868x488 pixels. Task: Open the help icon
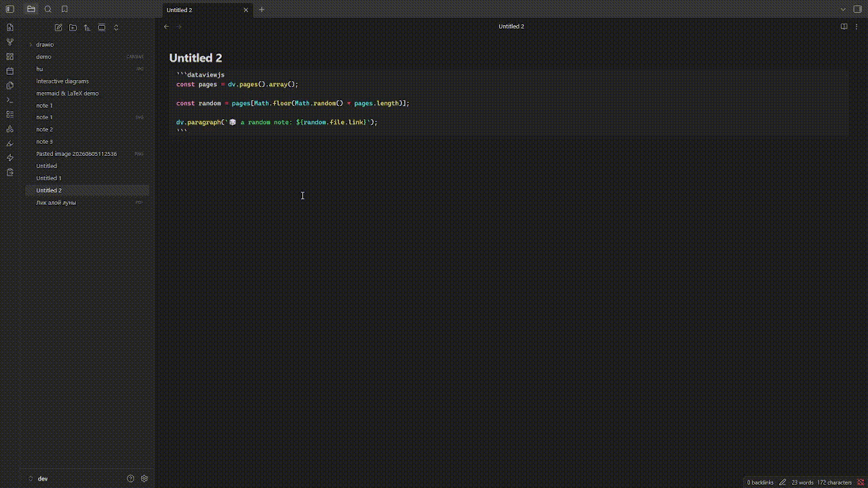coord(131,479)
